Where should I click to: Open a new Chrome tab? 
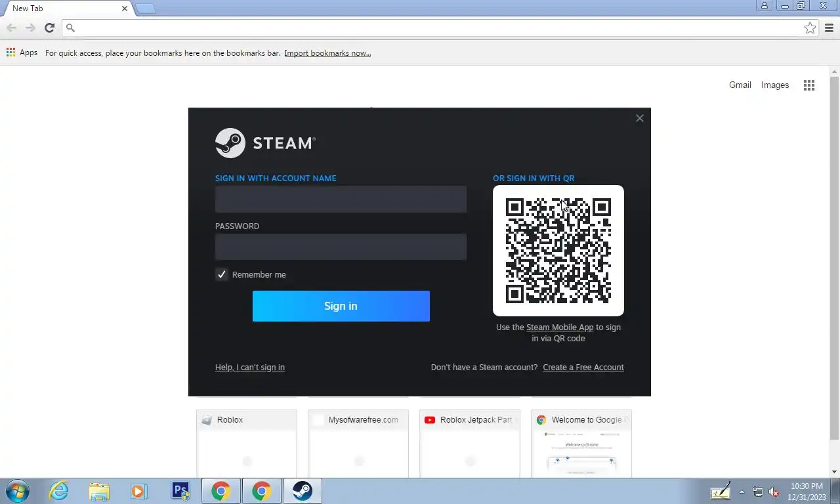(x=145, y=9)
